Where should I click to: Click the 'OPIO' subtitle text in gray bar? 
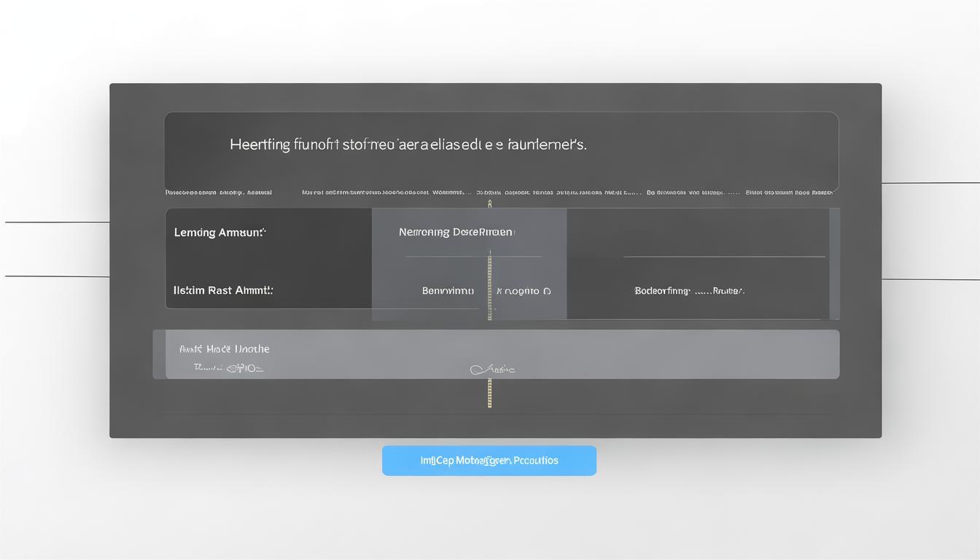[229, 368]
